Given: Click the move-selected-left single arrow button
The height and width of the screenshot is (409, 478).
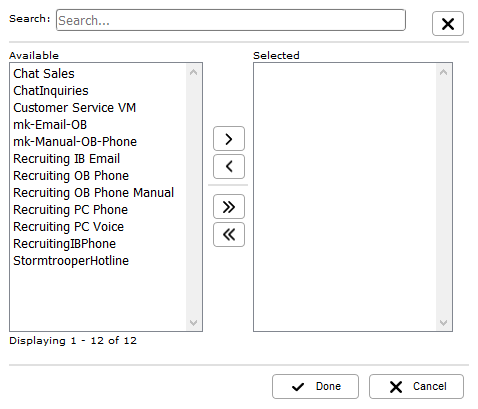Looking at the screenshot, I should pyautogui.click(x=229, y=166).
